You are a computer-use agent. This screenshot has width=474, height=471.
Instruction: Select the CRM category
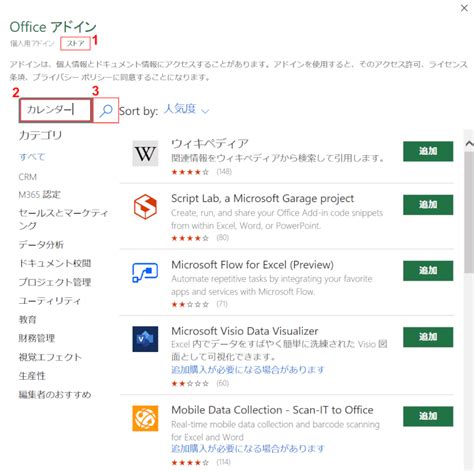28,177
